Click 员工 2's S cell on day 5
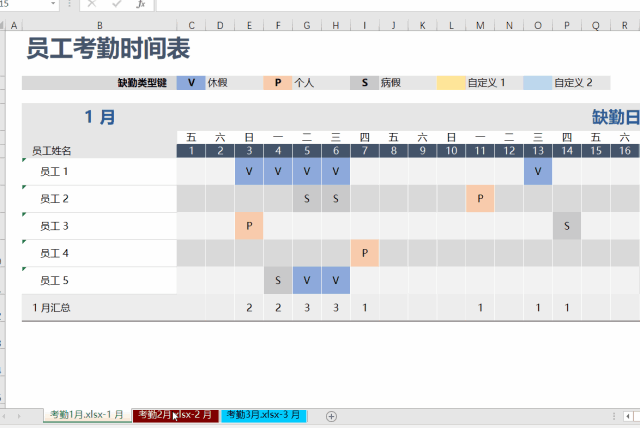 tap(307, 199)
